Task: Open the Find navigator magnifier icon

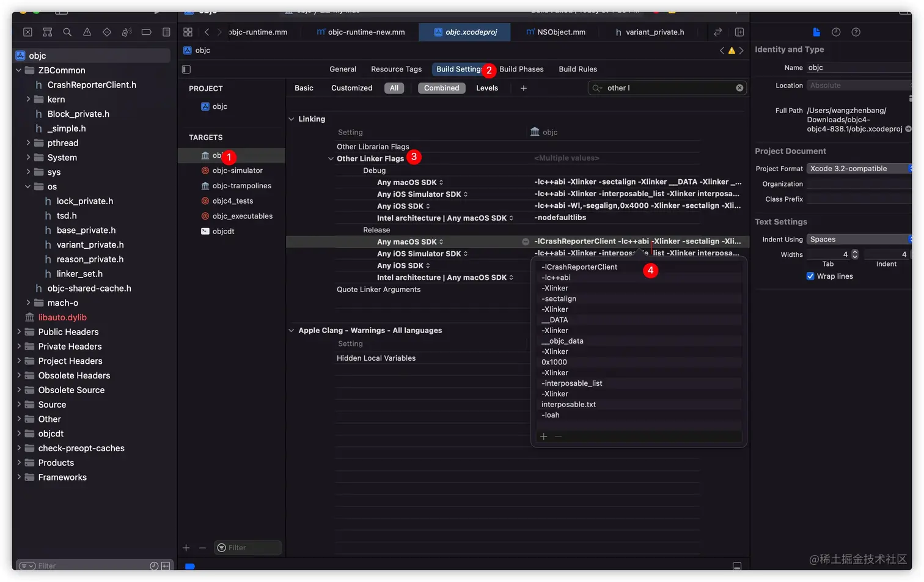Action: 67,32
